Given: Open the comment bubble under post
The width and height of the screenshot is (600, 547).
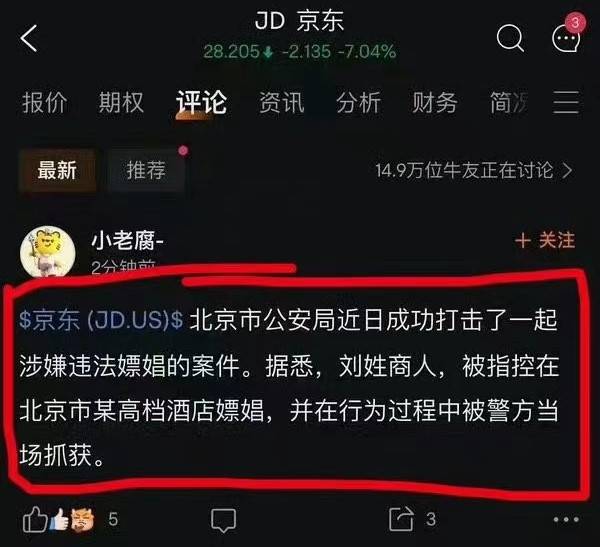Looking at the screenshot, I should [223, 520].
